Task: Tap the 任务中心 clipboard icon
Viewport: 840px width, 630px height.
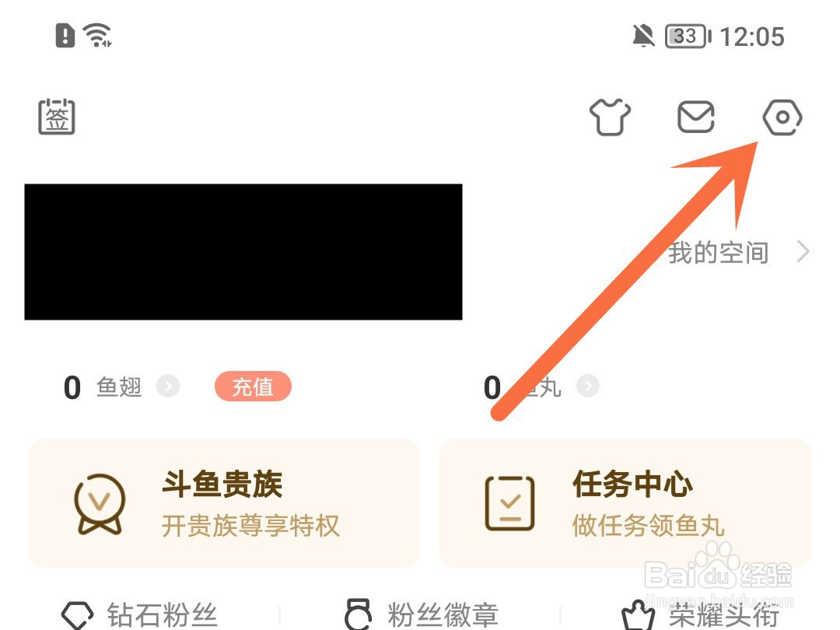Action: 509,503
